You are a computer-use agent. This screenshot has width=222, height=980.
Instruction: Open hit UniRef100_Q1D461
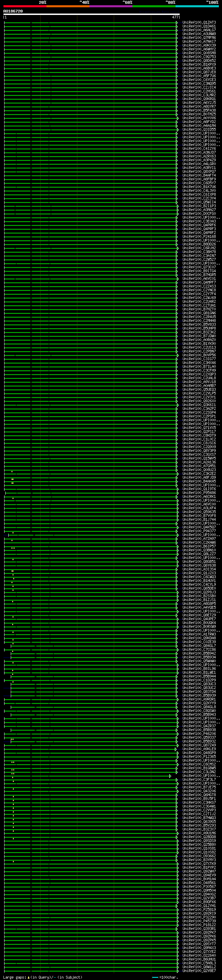click(x=199, y=26)
